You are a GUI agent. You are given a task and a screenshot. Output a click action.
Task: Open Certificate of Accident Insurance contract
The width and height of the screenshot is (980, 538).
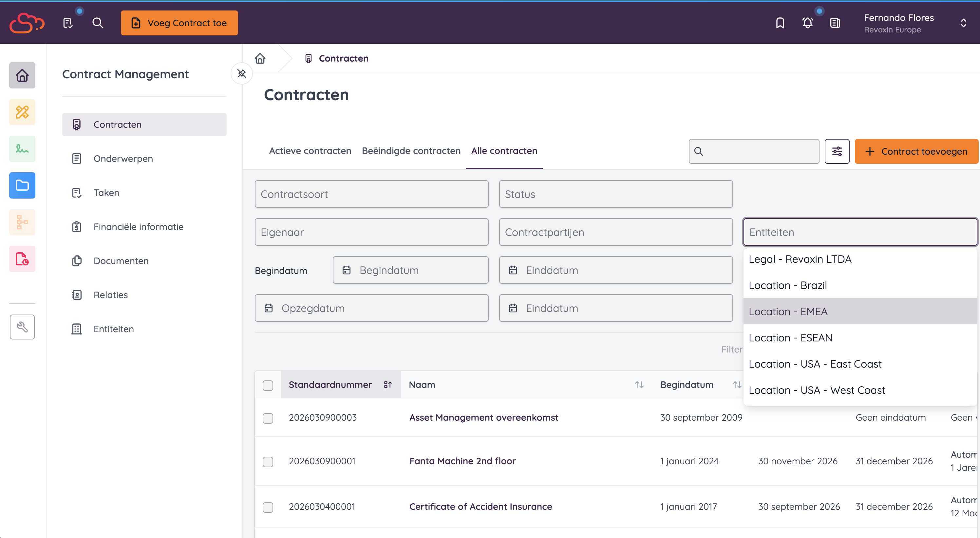[480, 507]
